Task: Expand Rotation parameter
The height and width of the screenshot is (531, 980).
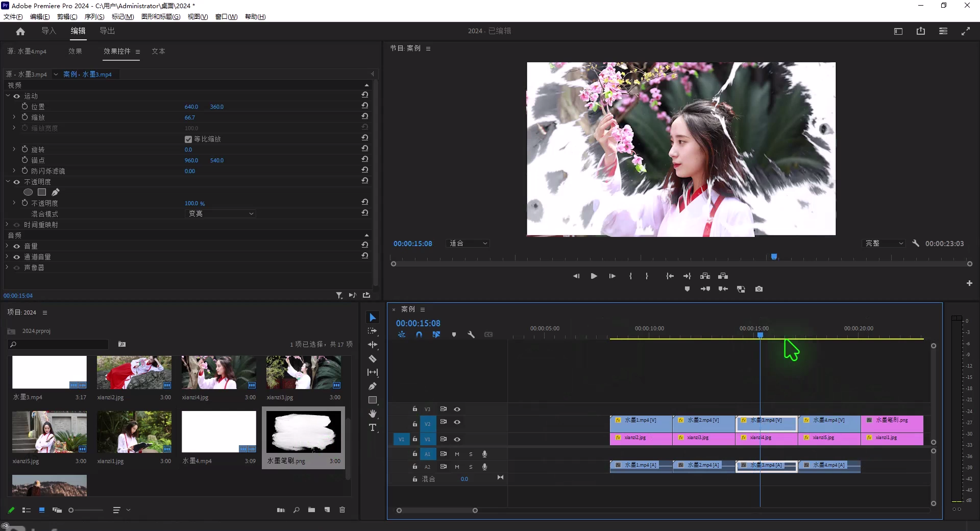Action: (x=14, y=149)
